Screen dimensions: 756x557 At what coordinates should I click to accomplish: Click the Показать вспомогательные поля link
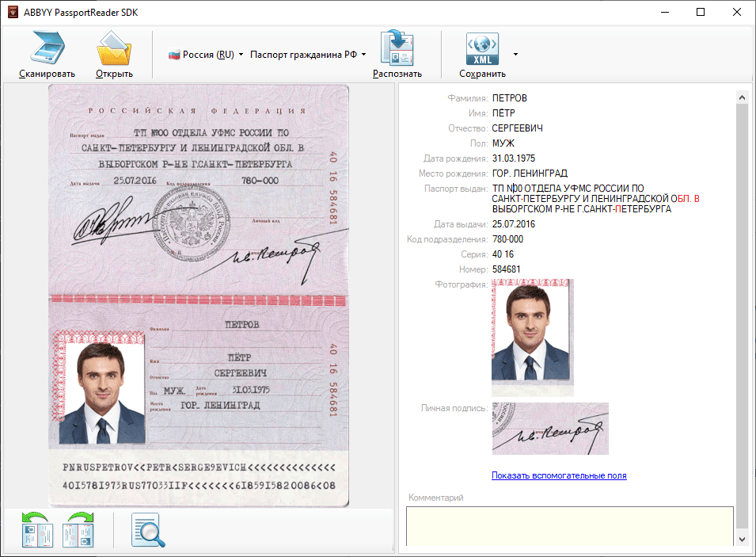(x=559, y=475)
